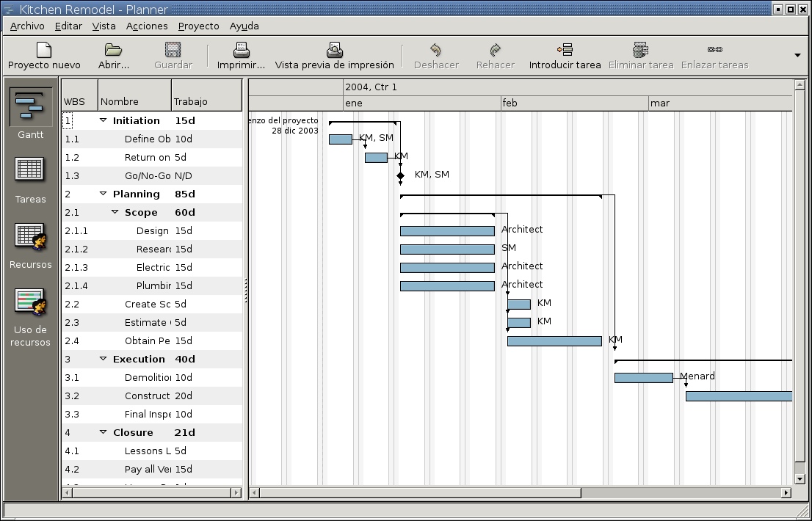Viewport: 812px width, 521px height.
Task: Sort by the WBS column header
Action: point(80,95)
